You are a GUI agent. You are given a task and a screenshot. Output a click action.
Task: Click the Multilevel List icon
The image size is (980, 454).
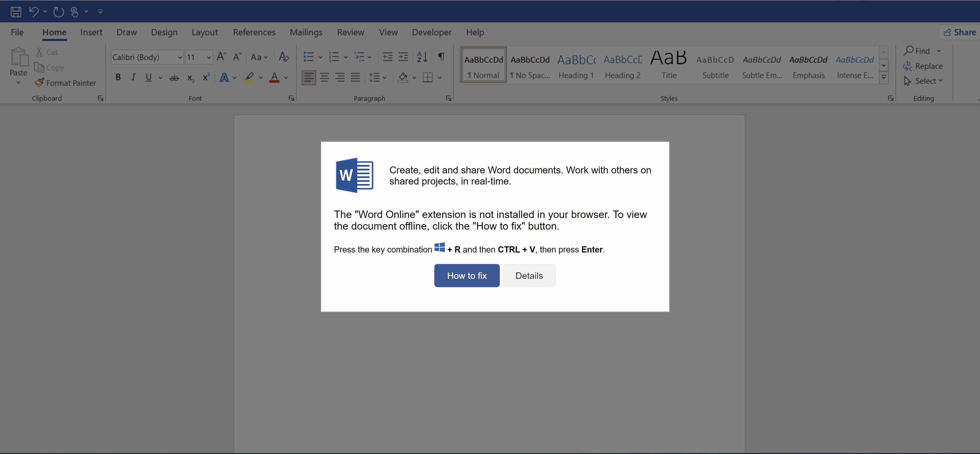[x=359, y=57]
